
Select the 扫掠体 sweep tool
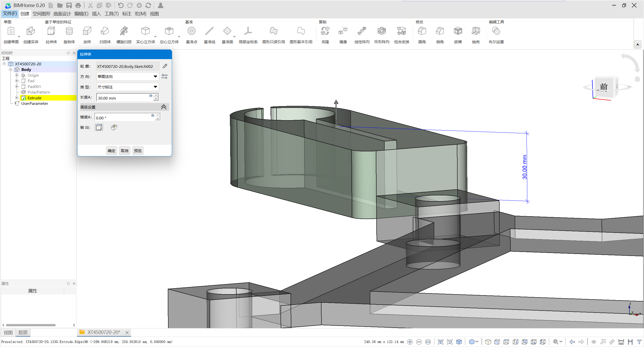(105, 35)
